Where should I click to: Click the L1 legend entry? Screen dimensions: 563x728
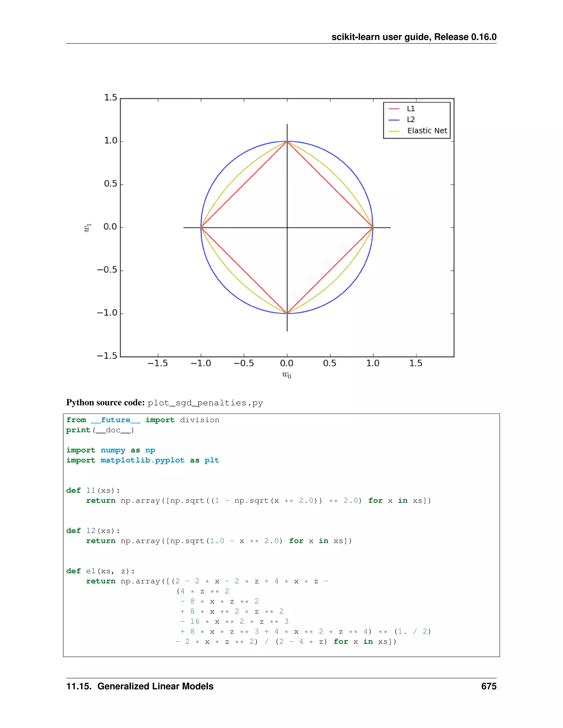pyautogui.click(x=402, y=109)
